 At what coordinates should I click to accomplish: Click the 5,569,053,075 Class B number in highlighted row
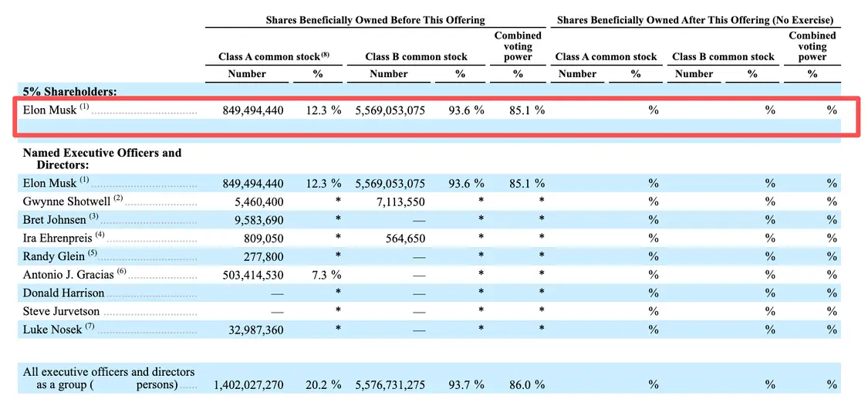[x=389, y=110]
